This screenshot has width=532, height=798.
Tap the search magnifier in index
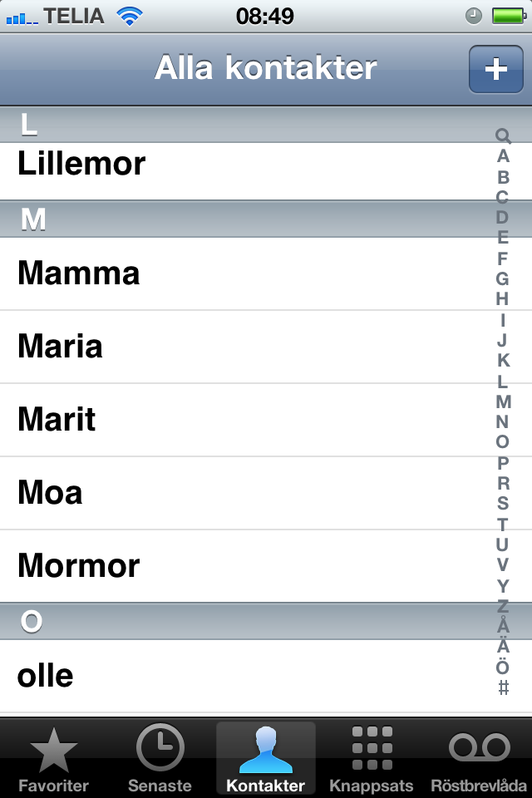502,135
